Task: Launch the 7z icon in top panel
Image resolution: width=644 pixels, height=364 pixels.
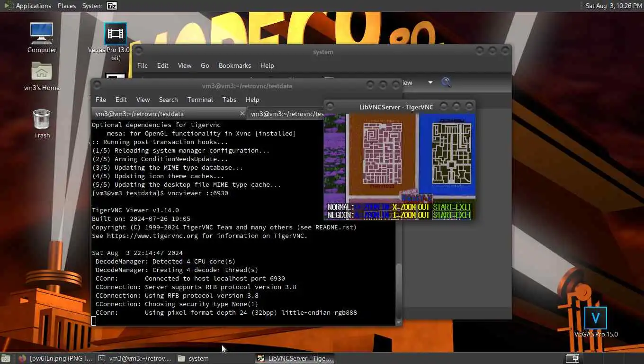Action: click(112, 6)
